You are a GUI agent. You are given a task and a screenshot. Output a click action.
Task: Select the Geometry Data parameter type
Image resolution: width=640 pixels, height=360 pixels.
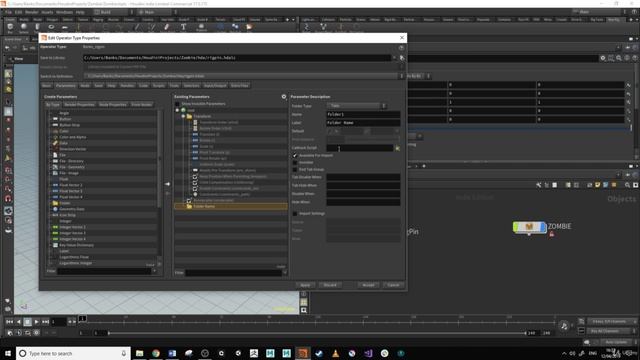pos(71,209)
